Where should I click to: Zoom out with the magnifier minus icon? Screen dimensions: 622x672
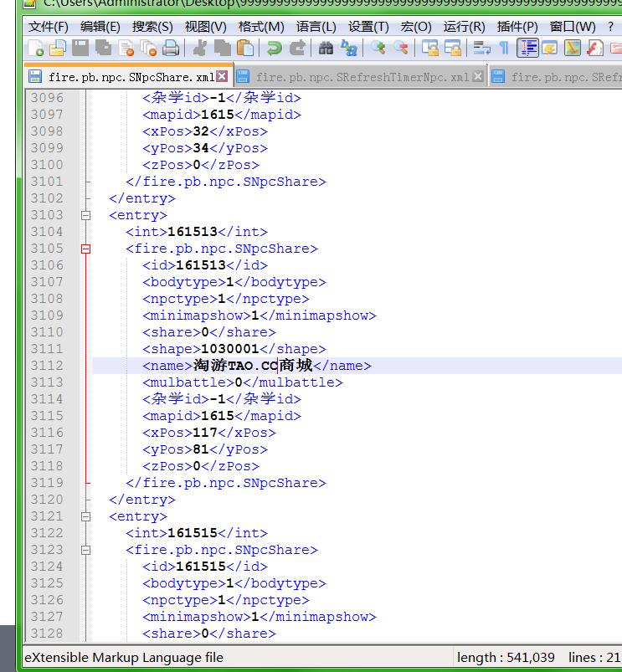pos(401,48)
